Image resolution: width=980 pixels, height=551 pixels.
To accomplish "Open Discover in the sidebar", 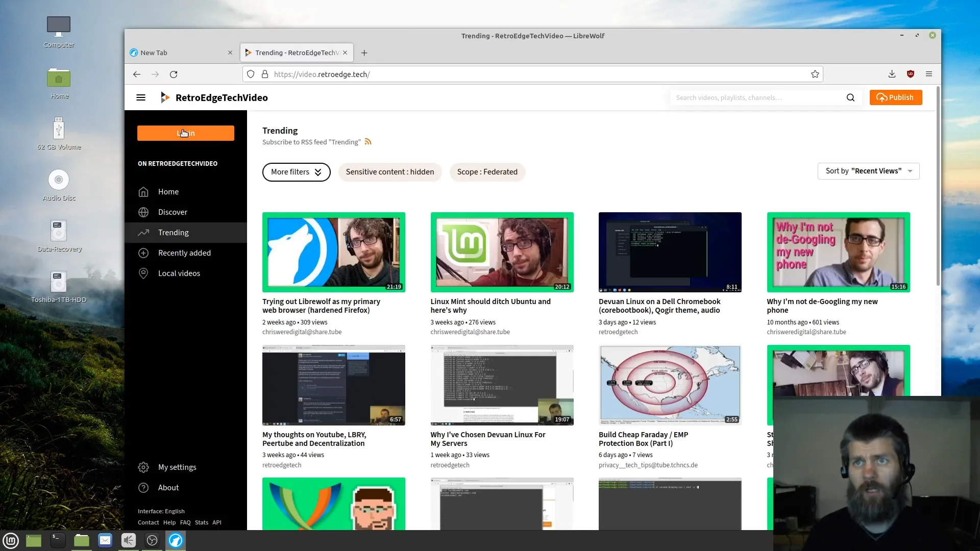I will tap(186, 212).
